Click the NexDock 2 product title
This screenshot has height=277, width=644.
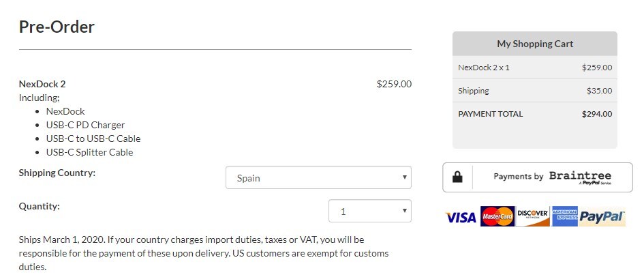coord(42,84)
